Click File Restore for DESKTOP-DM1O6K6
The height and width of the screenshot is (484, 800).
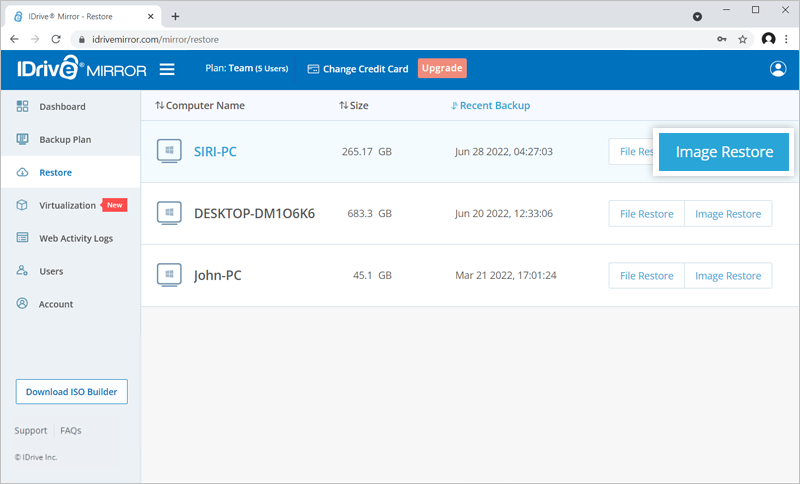tap(646, 214)
